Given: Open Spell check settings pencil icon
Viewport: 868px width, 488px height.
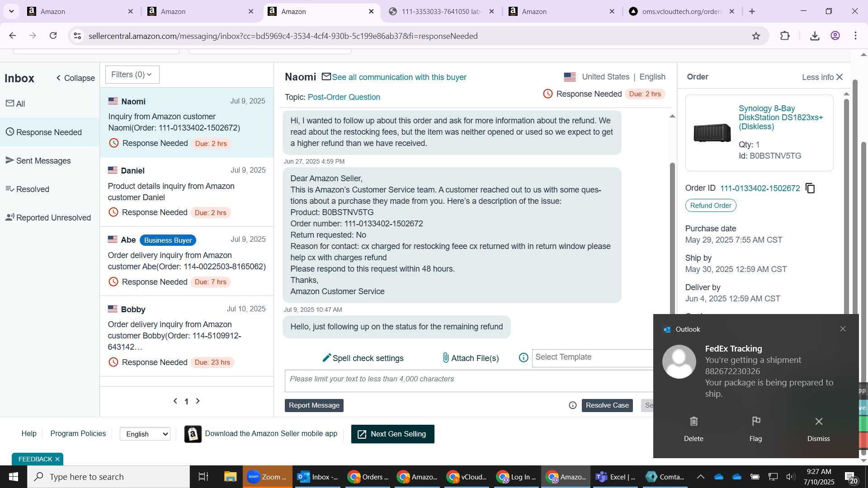Looking at the screenshot, I should tap(326, 358).
